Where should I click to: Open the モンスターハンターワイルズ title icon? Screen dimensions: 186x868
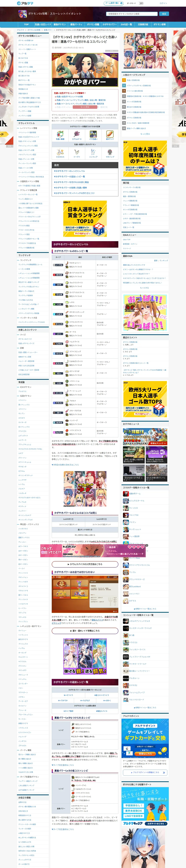coord(126,628)
